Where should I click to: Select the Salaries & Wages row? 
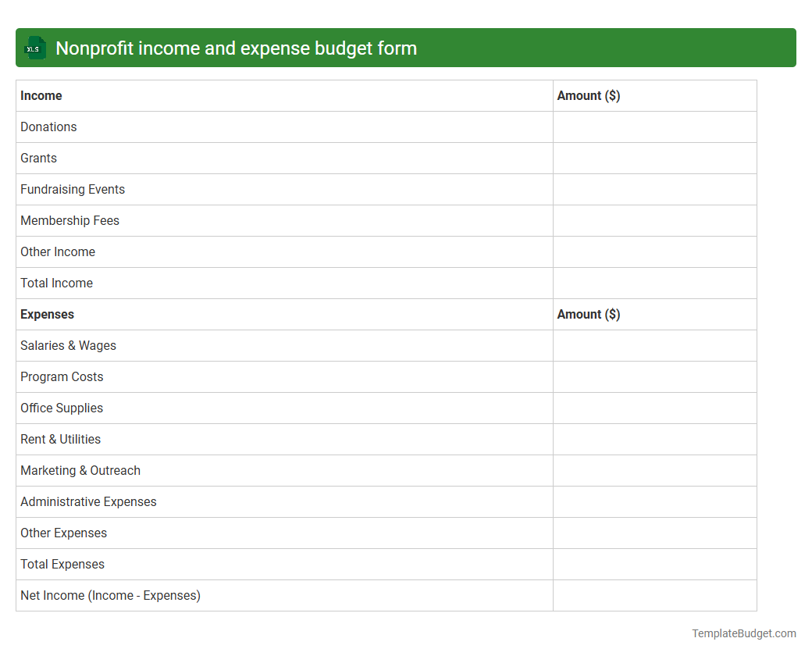(x=68, y=345)
